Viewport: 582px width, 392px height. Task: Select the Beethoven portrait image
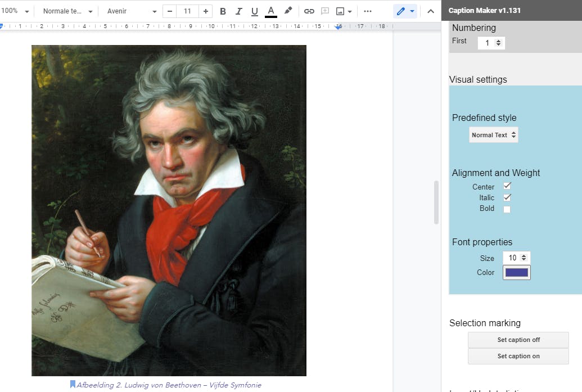[x=169, y=210]
